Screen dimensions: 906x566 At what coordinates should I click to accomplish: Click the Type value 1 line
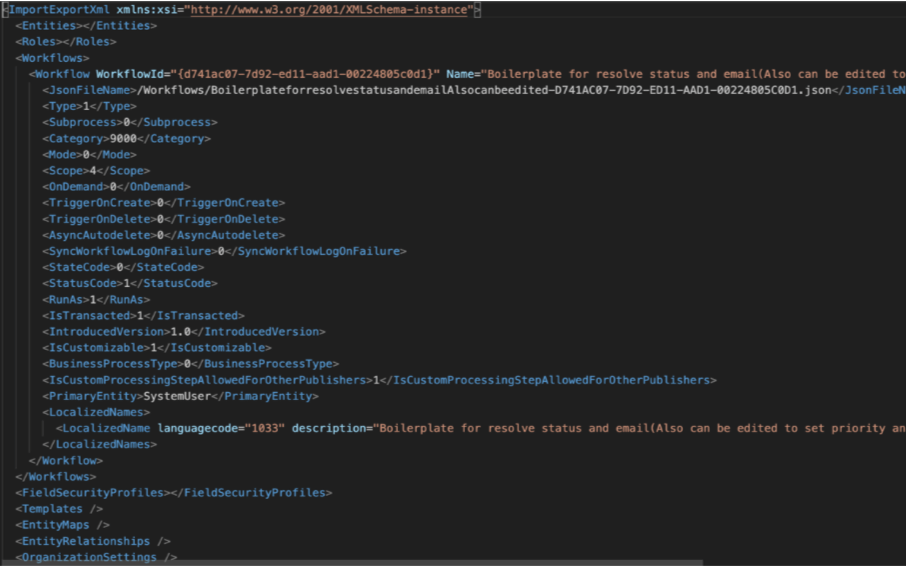(90, 106)
